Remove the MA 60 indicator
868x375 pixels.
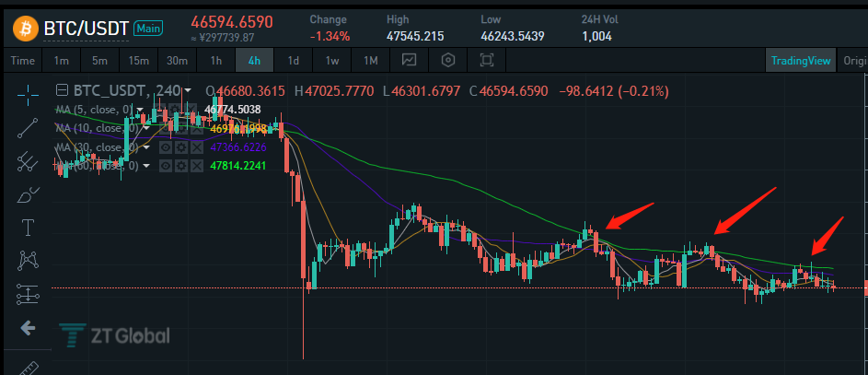coord(196,165)
